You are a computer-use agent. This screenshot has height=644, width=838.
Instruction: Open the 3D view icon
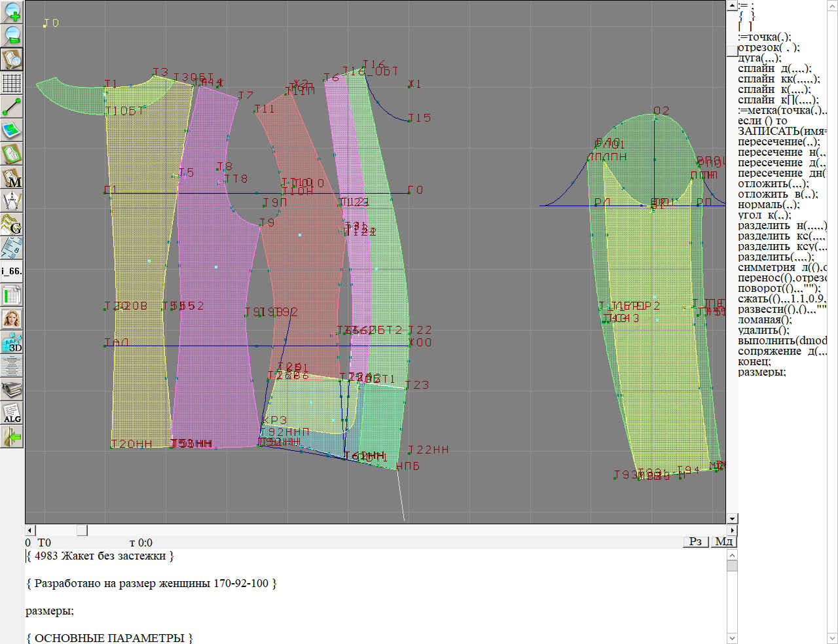click(12, 343)
